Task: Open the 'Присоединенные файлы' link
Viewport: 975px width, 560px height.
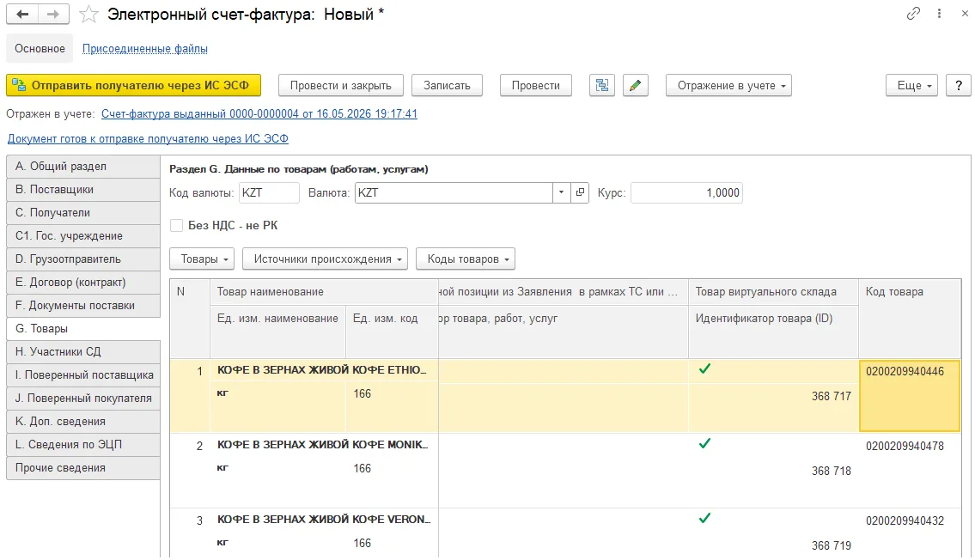Action: point(145,48)
